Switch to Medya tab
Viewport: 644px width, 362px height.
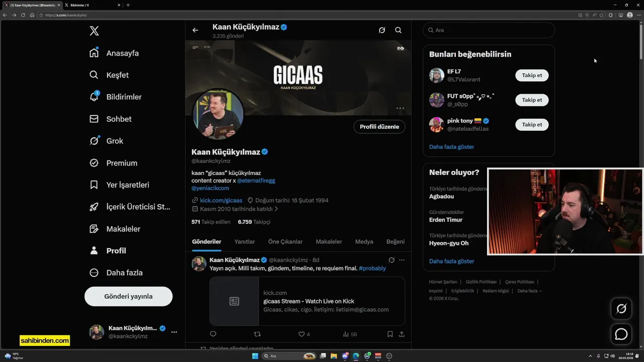(x=364, y=242)
